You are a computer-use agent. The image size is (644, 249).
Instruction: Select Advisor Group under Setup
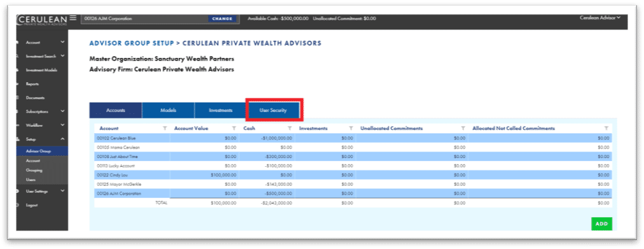[x=42, y=151]
